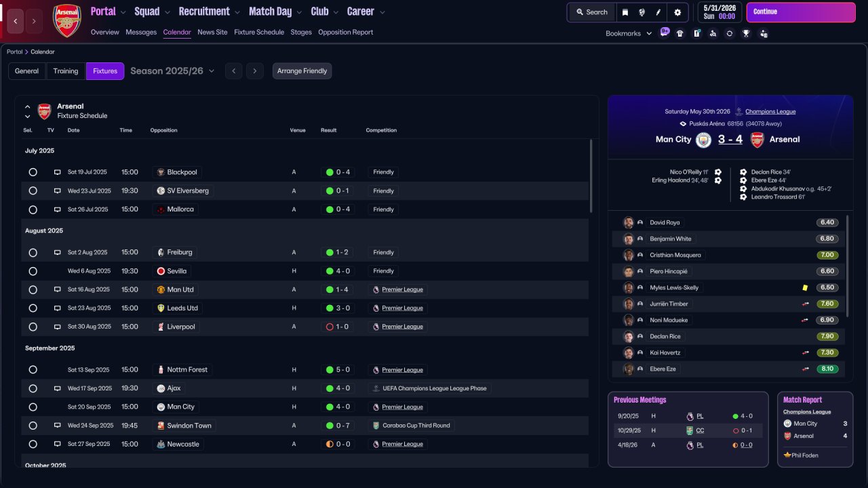This screenshot has height=488, width=868.
Task: Switch to the Overview tab
Action: 104,32
